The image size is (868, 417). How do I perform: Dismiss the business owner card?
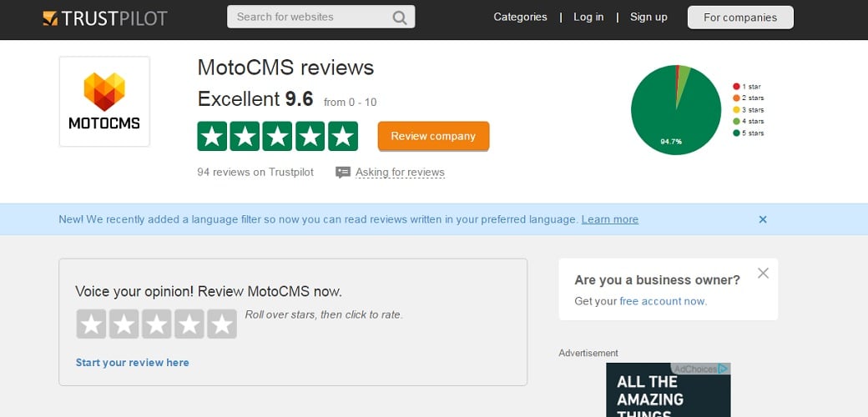[x=762, y=273]
